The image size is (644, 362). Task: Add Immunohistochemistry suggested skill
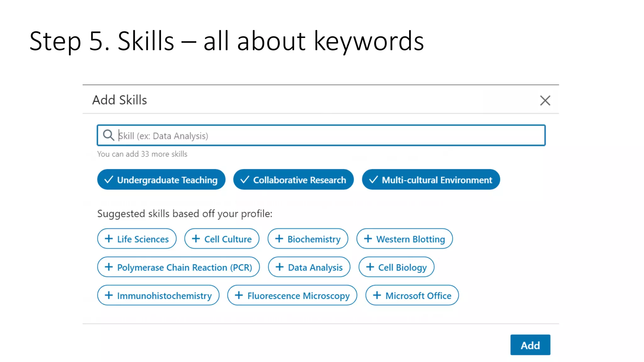point(158,295)
